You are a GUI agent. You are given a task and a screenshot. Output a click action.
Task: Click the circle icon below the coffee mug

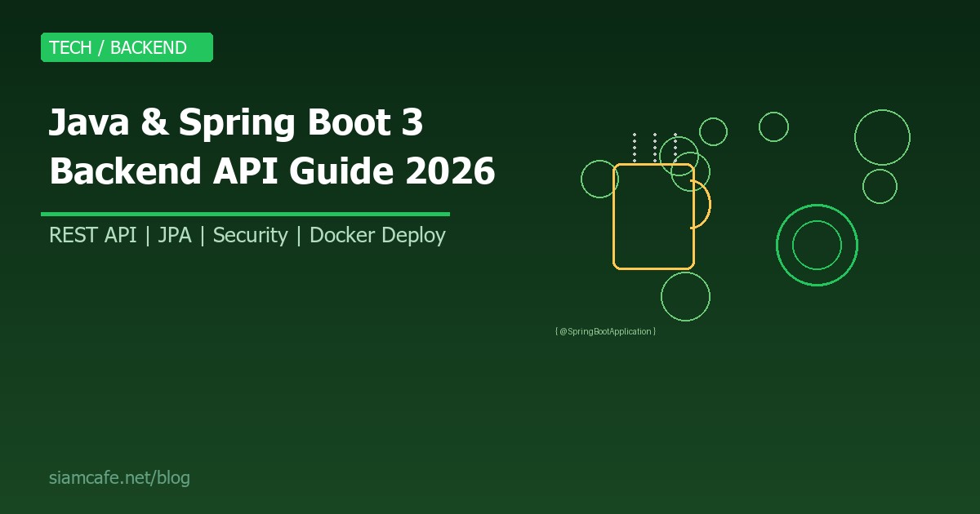point(686,296)
